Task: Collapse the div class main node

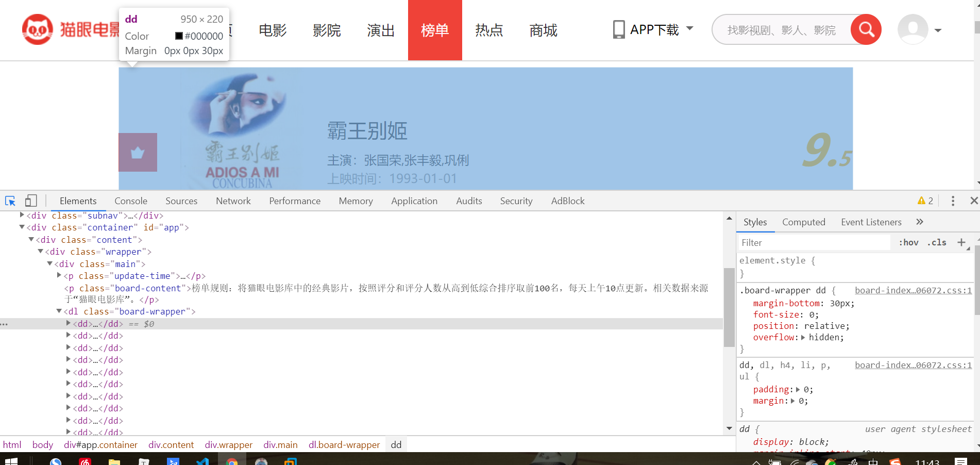Action: (49, 263)
